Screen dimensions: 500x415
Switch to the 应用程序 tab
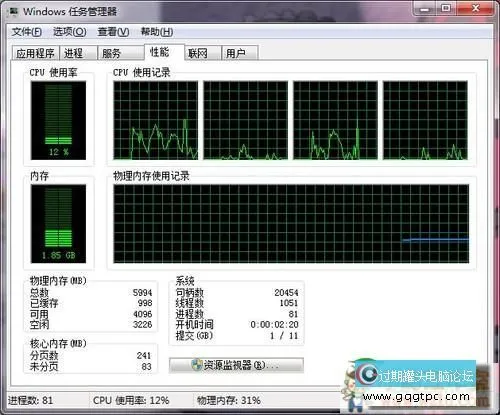click(36, 53)
